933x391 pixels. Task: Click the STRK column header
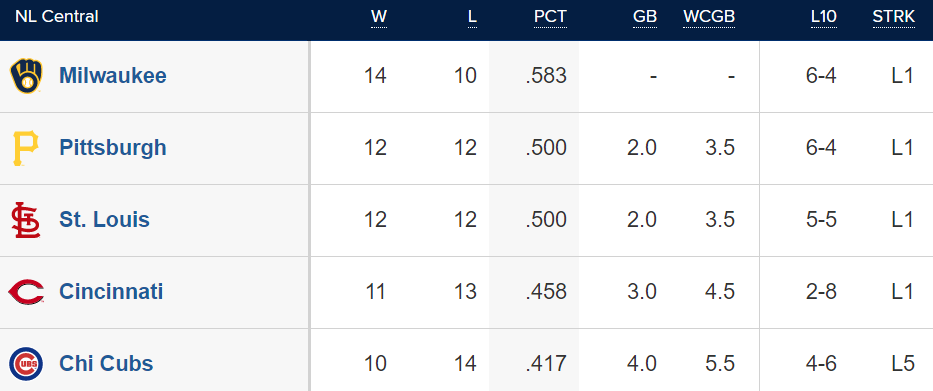(x=894, y=17)
